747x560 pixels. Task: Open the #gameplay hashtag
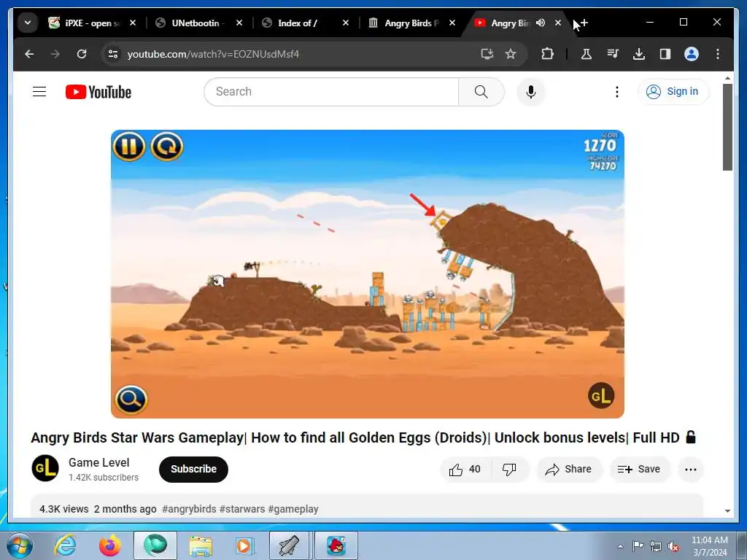pyautogui.click(x=293, y=509)
